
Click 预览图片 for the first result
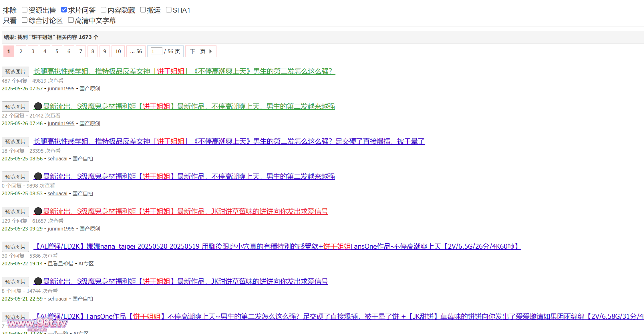(x=15, y=72)
